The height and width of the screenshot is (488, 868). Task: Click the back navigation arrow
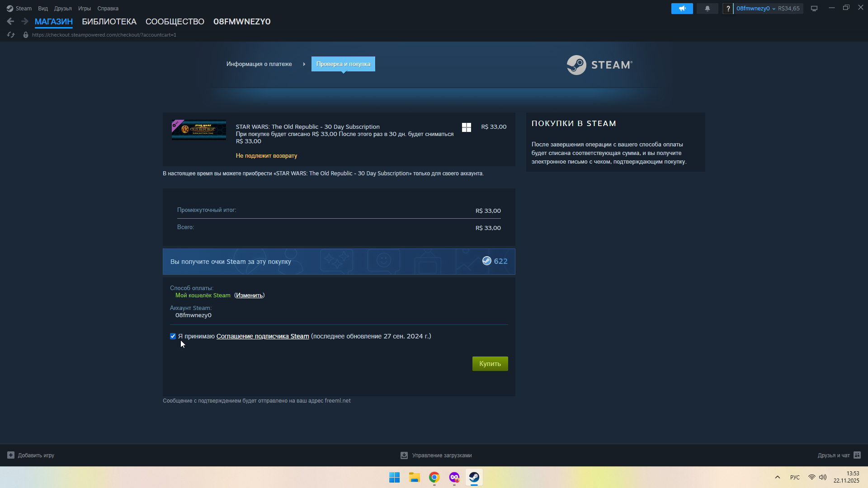pyautogui.click(x=10, y=21)
